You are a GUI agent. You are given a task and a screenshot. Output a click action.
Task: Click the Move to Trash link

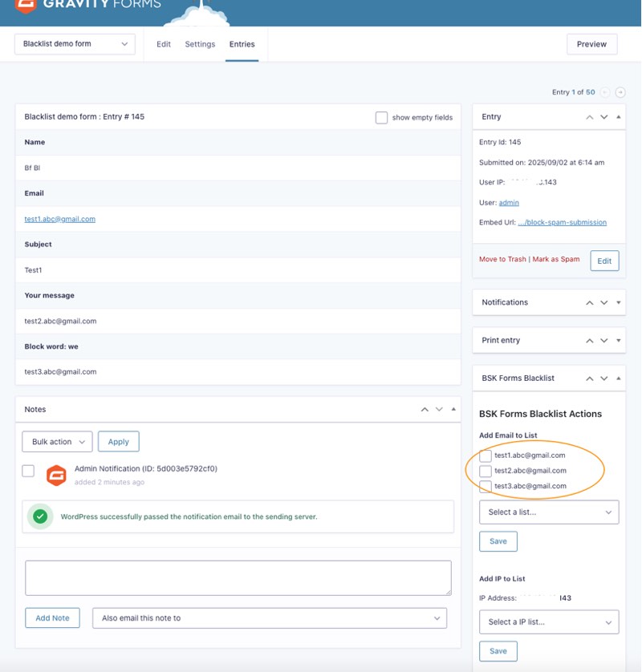point(502,260)
